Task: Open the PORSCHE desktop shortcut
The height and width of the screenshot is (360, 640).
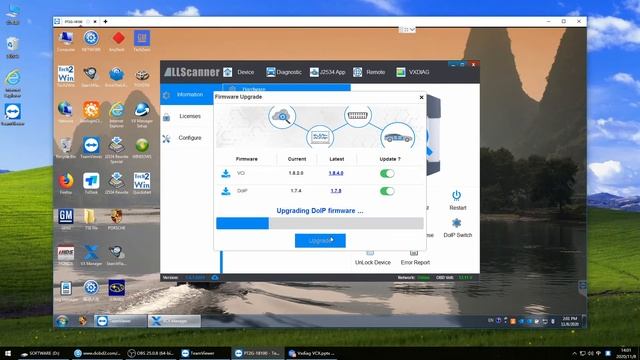Action: [116, 218]
